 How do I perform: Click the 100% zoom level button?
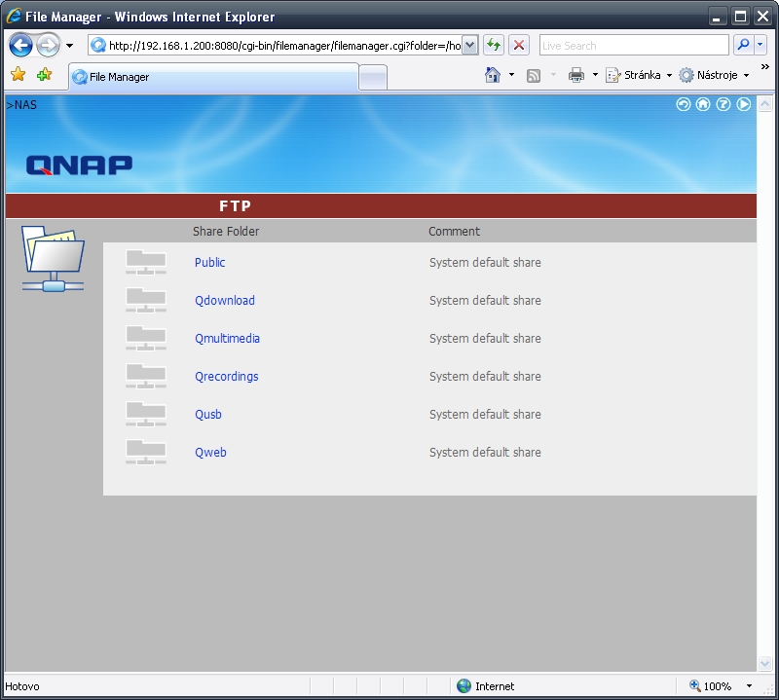click(x=711, y=686)
